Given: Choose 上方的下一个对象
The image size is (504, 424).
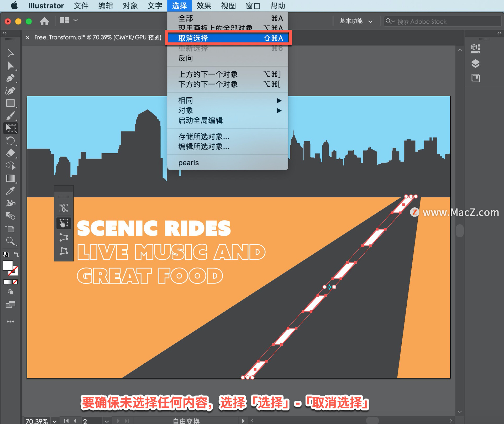Looking at the screenshot, I should (x=228, y=74).
